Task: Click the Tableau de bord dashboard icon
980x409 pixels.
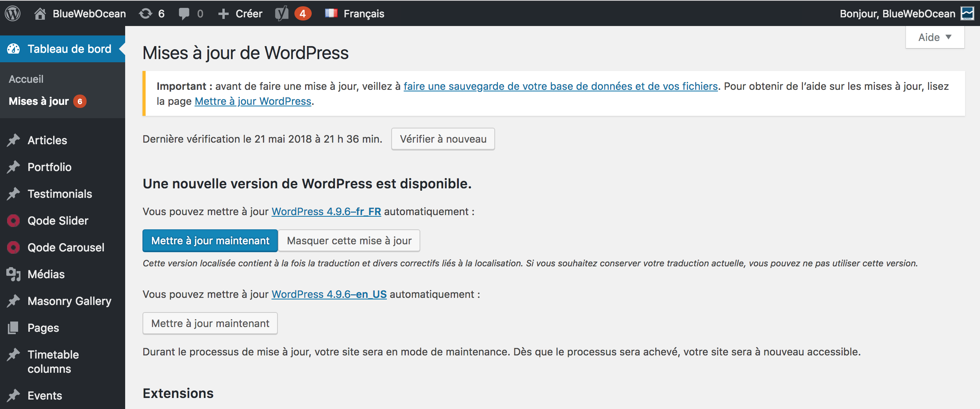Action: (13, 49)
